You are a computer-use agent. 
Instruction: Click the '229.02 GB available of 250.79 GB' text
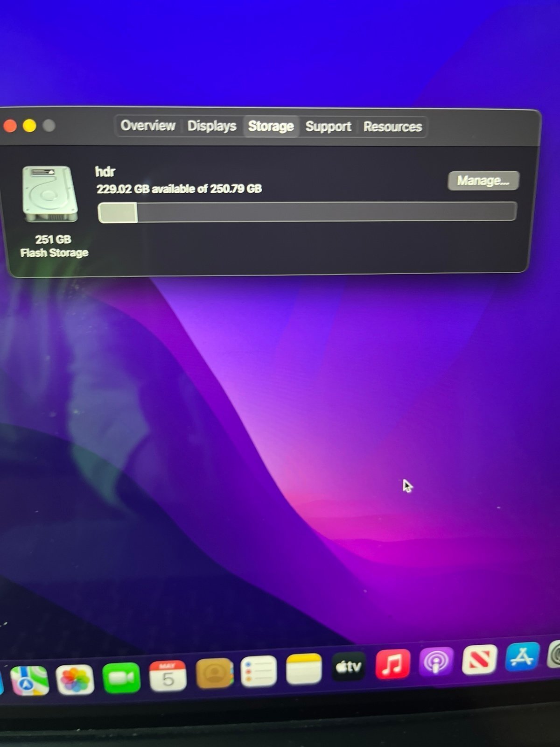click(x=179, y=189)
